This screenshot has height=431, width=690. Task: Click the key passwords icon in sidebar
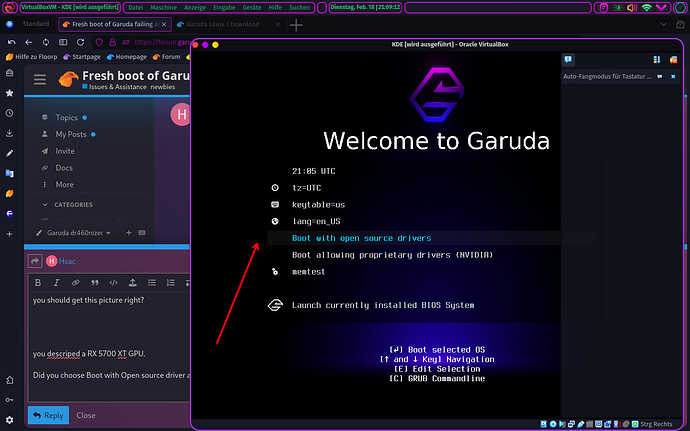(x=10, y=400)
